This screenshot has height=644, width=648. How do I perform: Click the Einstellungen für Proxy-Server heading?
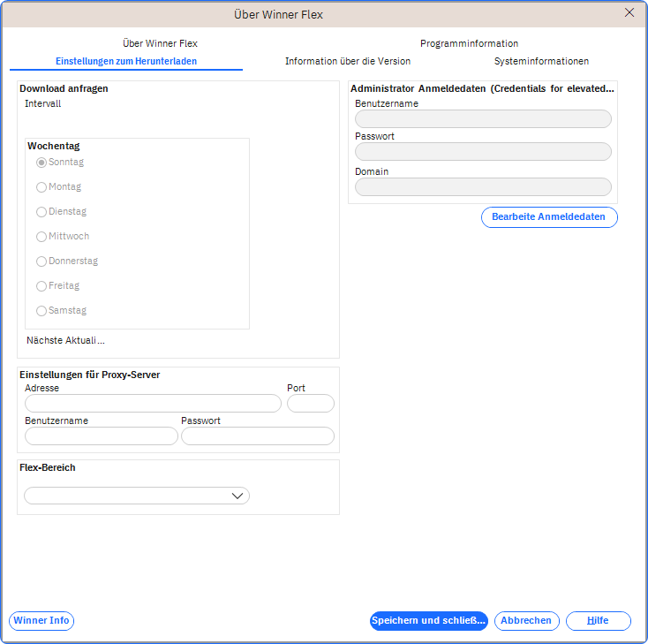click(x=90, y=375)
